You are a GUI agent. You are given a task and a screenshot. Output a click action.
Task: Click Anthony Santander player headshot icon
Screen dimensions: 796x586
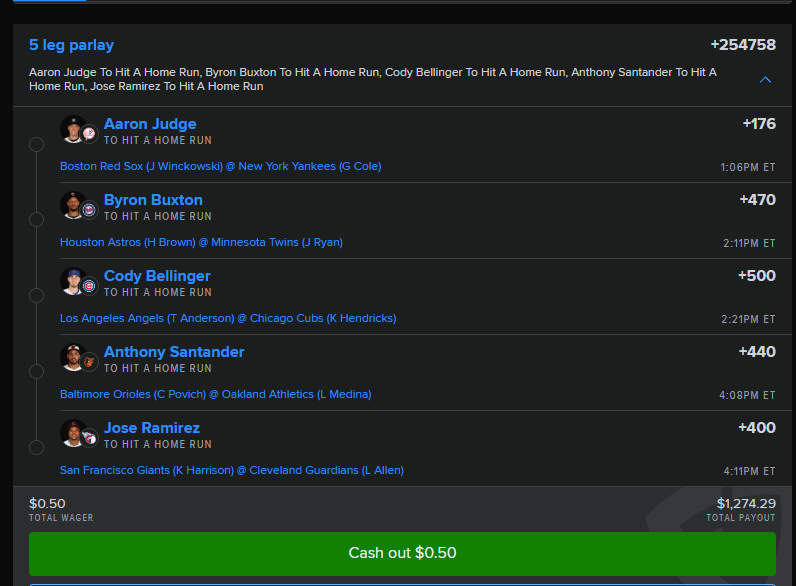(x=73, y=357)
